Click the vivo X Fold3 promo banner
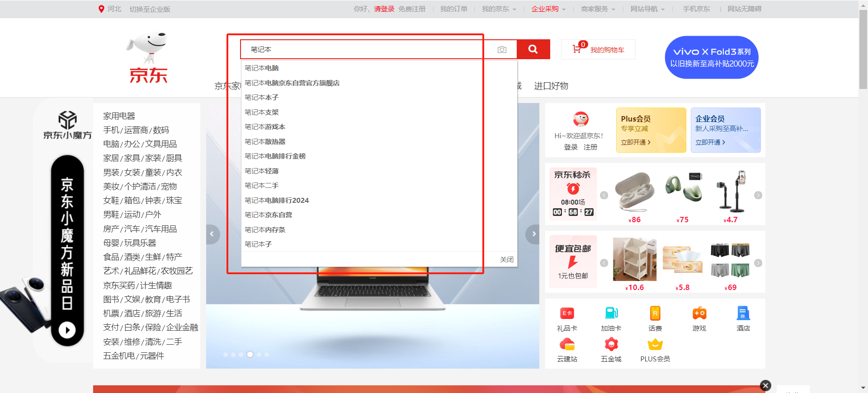Image resolution: width=868 pixels, height=393 pixels. 712,57
